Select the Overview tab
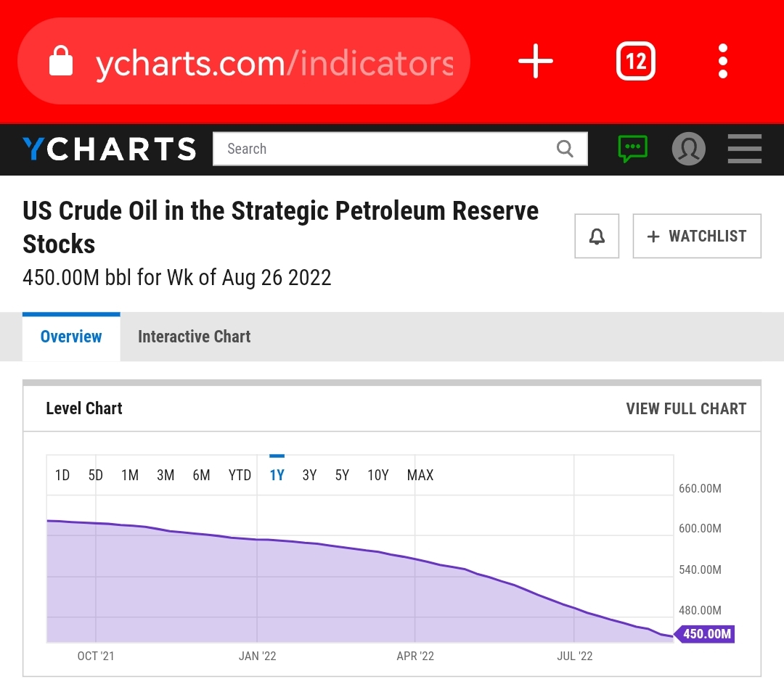 (x=71, y=337)
